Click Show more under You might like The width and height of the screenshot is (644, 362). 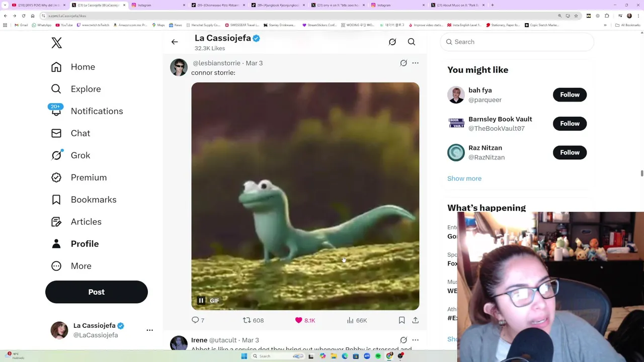pyautogui.click(x=464, y=178)
